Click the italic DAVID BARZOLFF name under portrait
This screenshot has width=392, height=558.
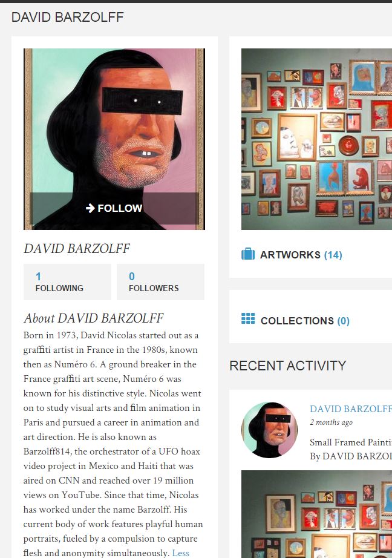pos(77,248)
